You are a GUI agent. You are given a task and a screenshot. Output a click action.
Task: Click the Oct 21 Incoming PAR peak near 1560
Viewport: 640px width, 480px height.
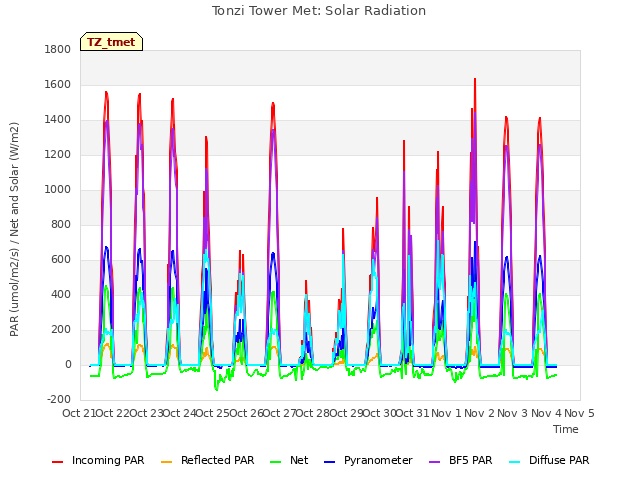tap(106, 93)
